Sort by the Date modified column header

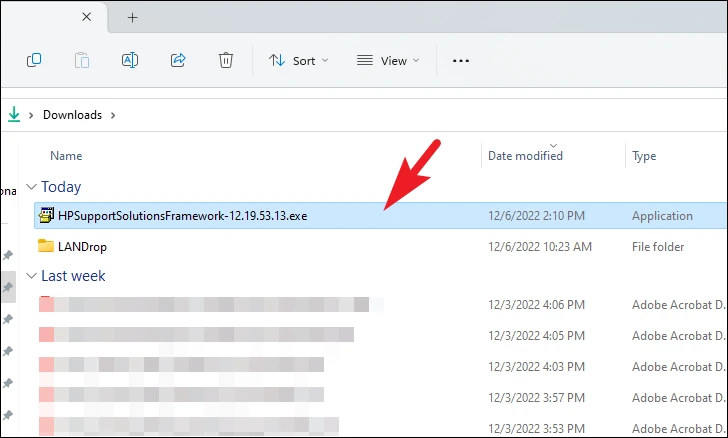tap(525, 156)
